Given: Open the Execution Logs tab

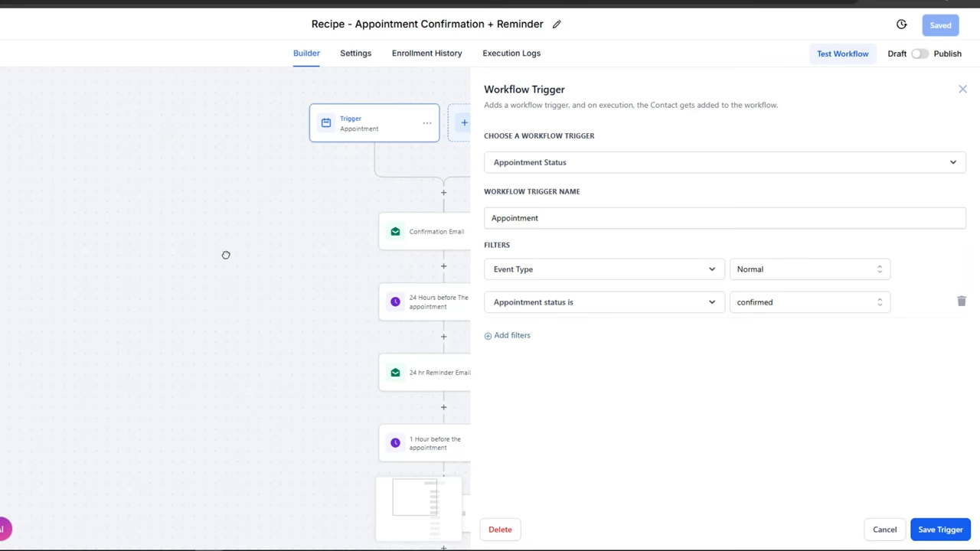Looking at the screenshot, I should pyautogui.click(x=511, y=54).
